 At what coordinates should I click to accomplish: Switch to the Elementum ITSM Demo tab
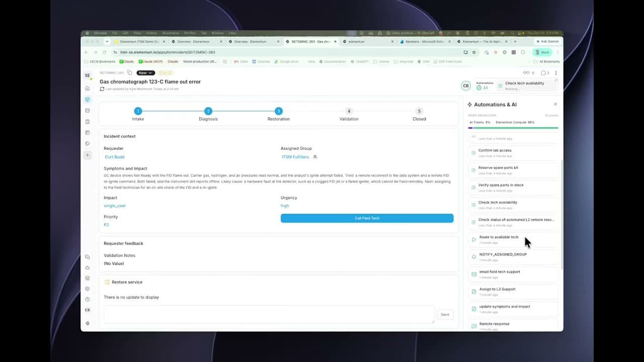click(138, 42)
